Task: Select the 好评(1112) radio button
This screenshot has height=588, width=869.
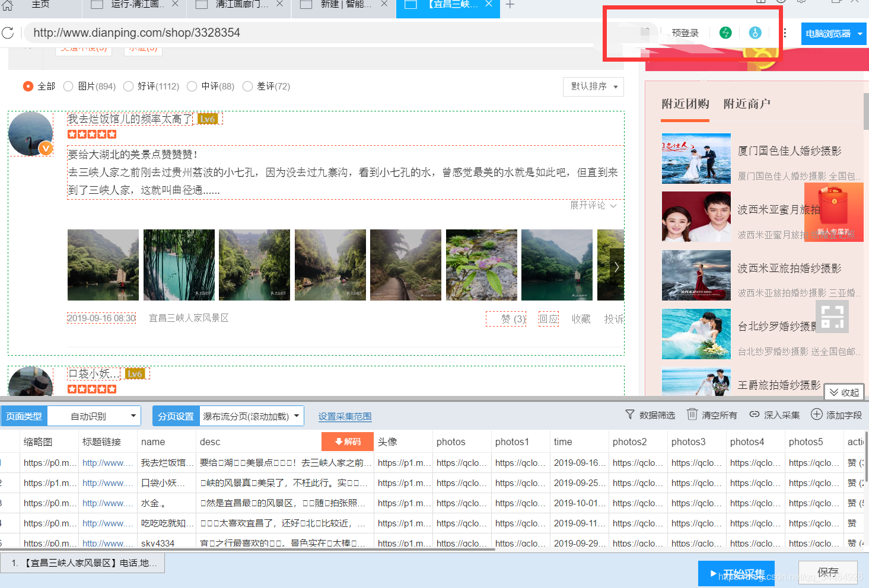Action: point(128,87)
